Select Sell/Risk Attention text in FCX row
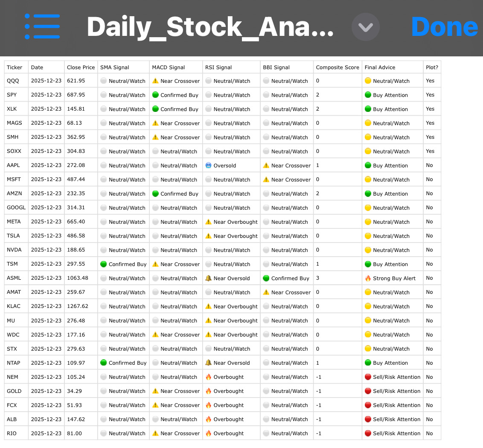The image size is (483, 448). tap(396, 405)
